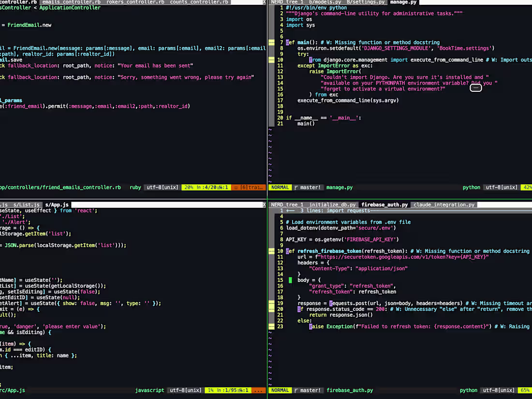Screen dimensions: 532x399
Task: Place cursor on 'import sys' line
Action: 300,25
